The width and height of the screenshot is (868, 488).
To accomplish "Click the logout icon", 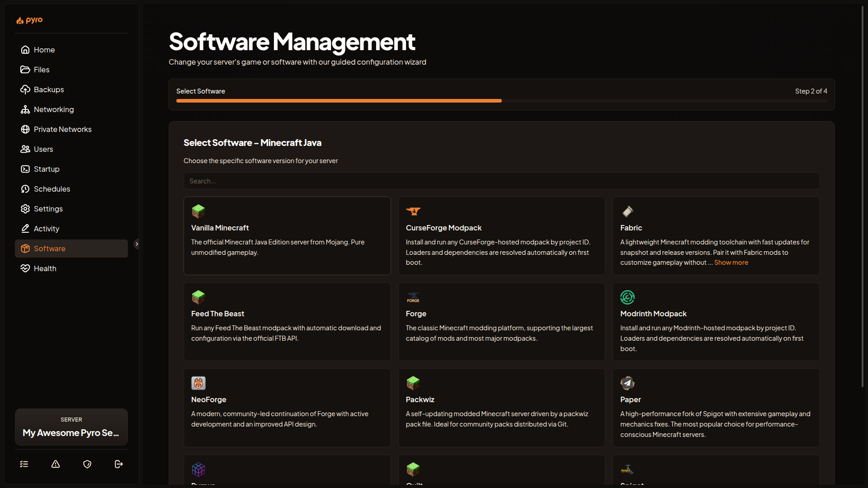I will point(119,464).
